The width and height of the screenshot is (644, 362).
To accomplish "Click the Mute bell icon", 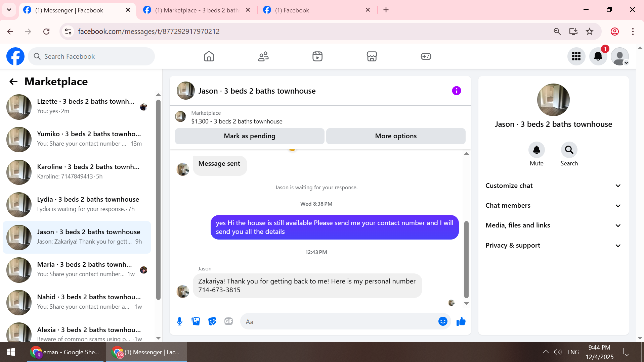I will click(x=536, y=150).
